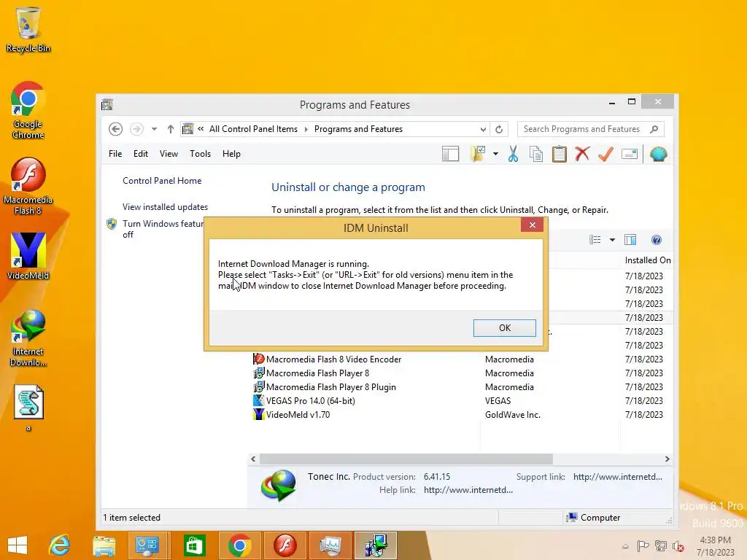Show the preview pane icon
Viewport: 747px width, 560px height.
[630, 239]
